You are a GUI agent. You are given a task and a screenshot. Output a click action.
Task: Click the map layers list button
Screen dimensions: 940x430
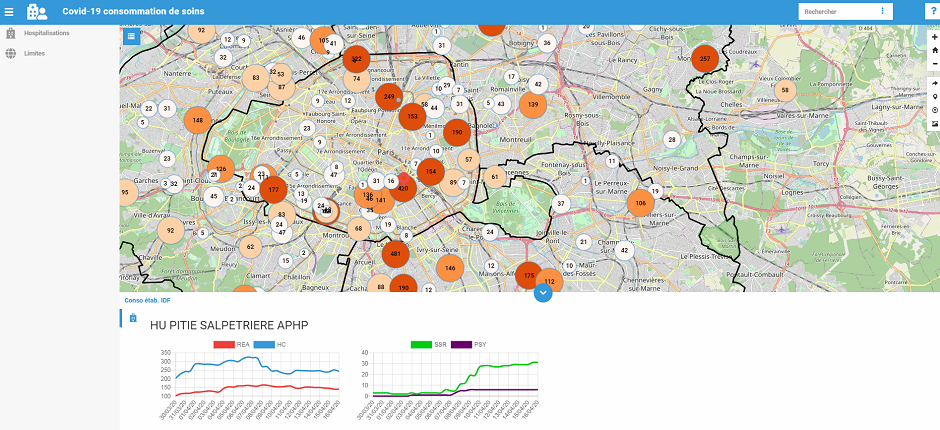click(131, 35)
